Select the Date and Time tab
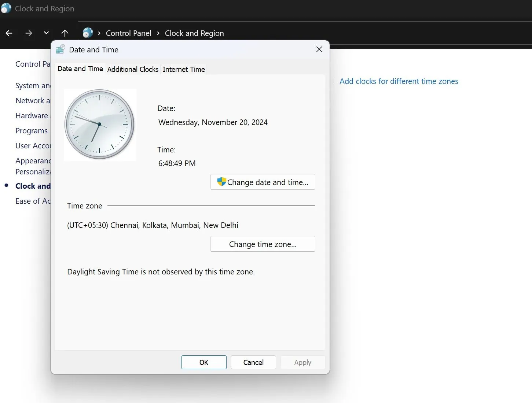The height and width of the screenshot is (403, 532). tap(80, 69)
